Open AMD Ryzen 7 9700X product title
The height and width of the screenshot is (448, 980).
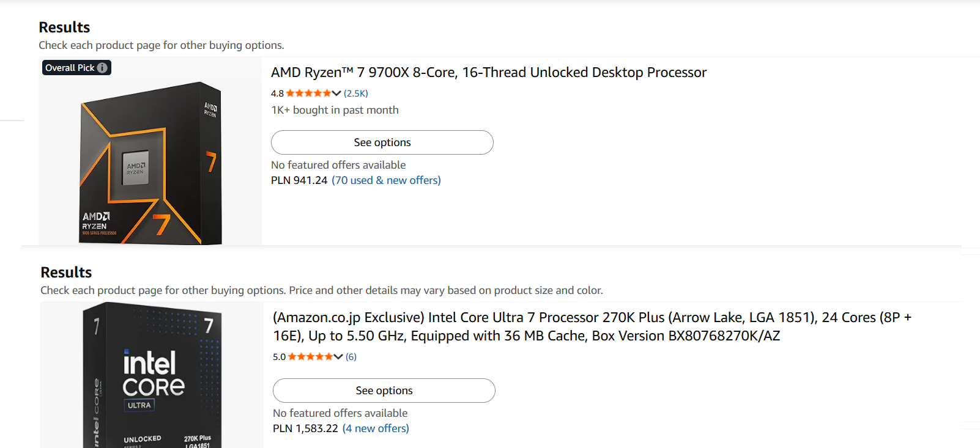(x=488, y=73)
